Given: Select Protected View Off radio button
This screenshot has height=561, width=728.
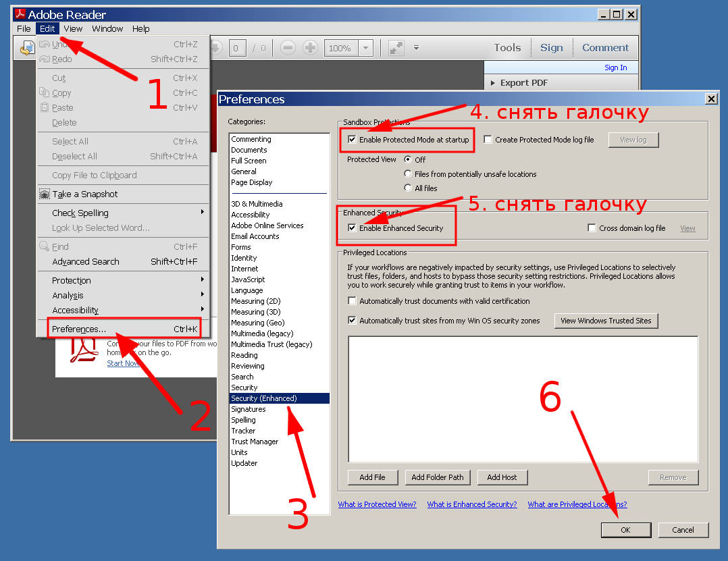Looking at the screenshot, I should pos(408,159).
